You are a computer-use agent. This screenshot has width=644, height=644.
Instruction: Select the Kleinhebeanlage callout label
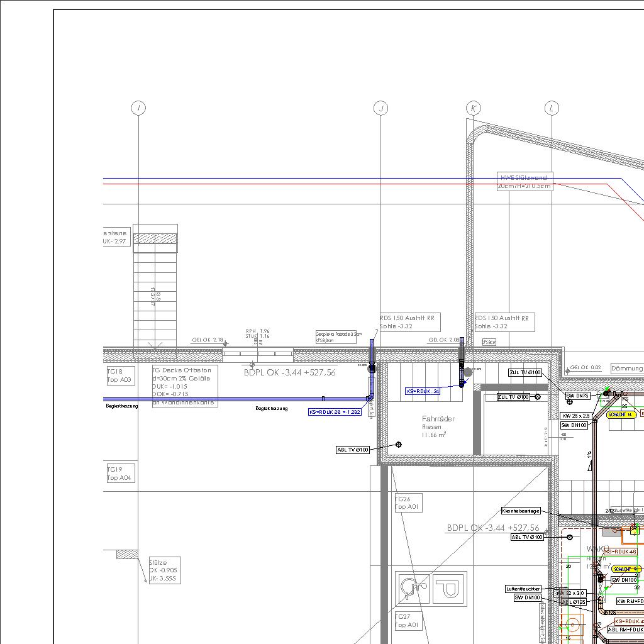click(x=521, y=511)
